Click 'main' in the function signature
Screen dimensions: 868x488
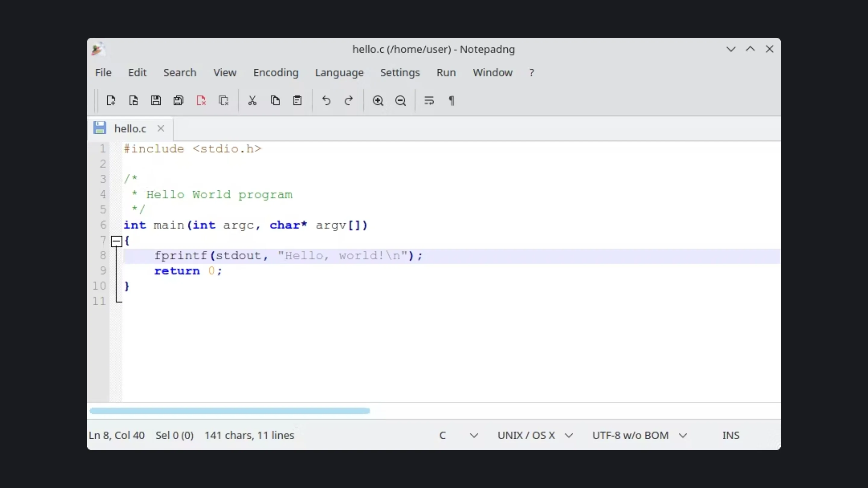pyautogui.click(x=169, y=225)
